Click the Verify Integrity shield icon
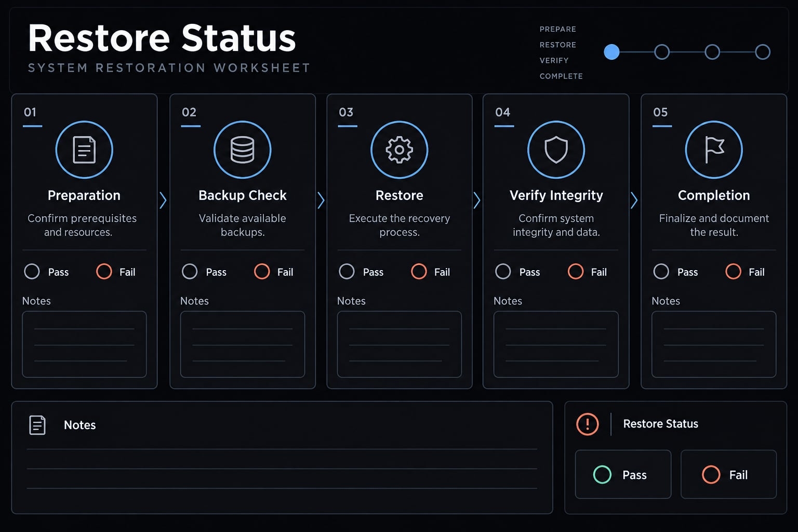Image resolution: width=798 pixels, height=532 pixels. (x=556, y=150)
